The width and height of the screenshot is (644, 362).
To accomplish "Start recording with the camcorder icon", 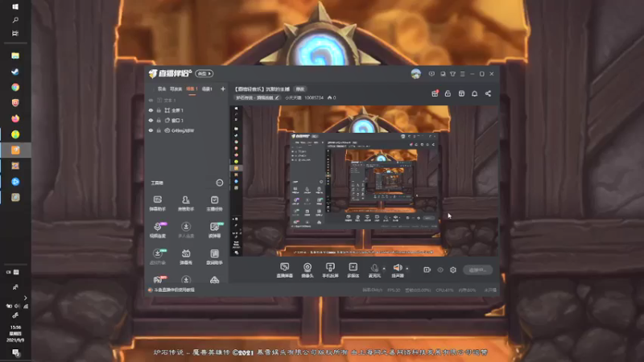I will click(427, 269).
